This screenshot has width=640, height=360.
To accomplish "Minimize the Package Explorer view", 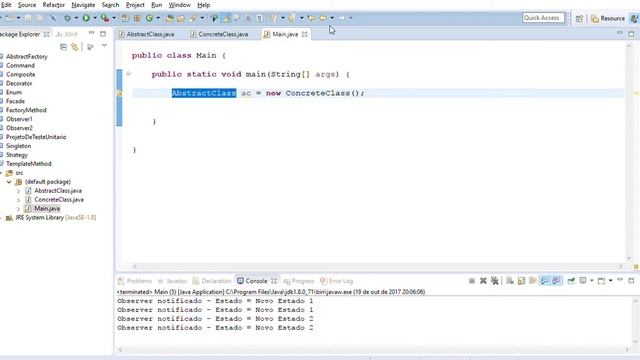I will (91, 33).
